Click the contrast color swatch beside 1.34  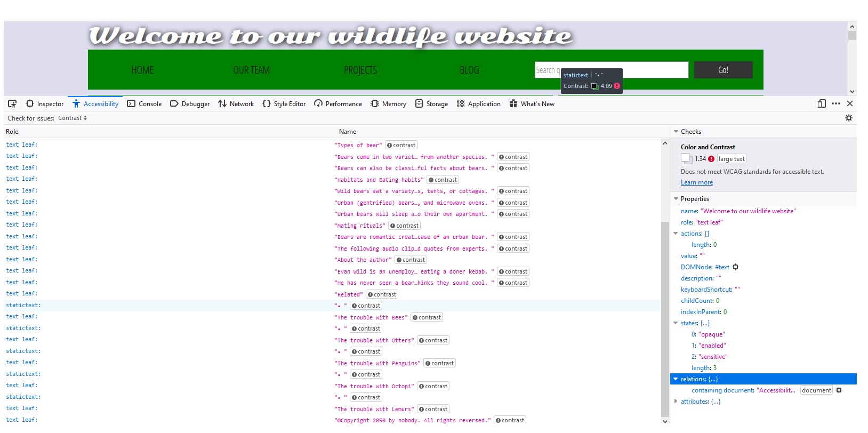686,158
